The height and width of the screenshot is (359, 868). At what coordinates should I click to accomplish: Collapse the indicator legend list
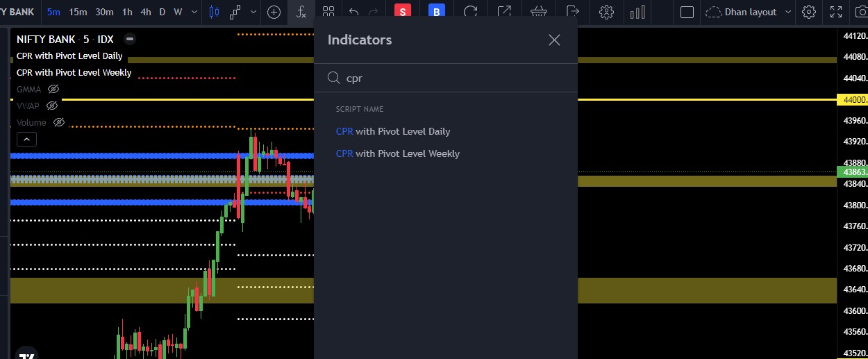(26, 140)
